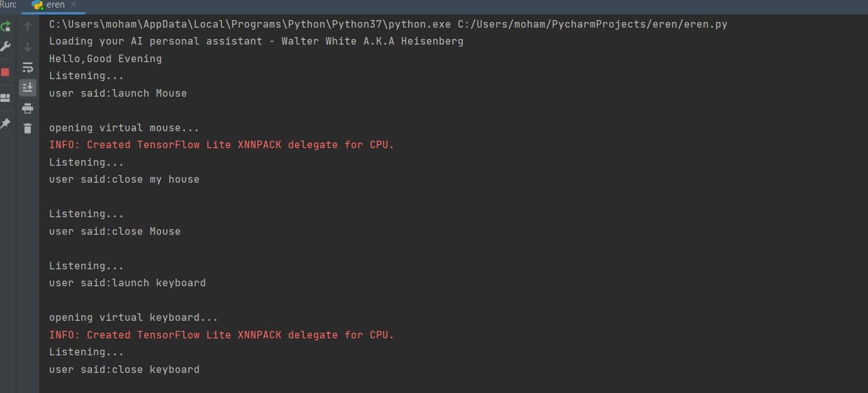Restore the tool window layout

6,97
